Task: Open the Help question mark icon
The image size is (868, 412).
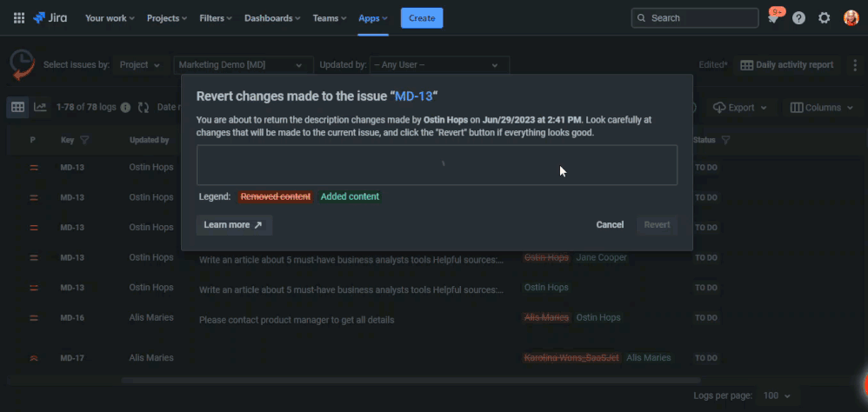Action: (x=798, y=18)
